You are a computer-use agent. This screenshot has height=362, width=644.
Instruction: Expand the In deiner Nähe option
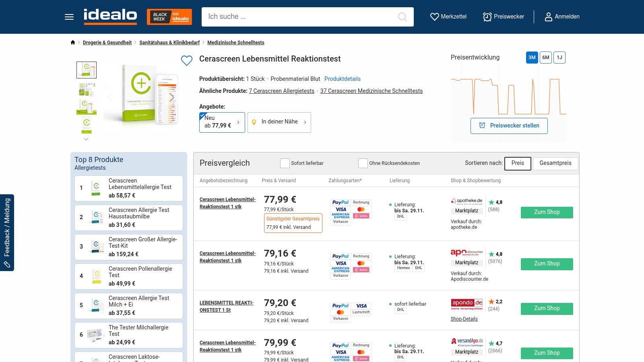(279, 122)
